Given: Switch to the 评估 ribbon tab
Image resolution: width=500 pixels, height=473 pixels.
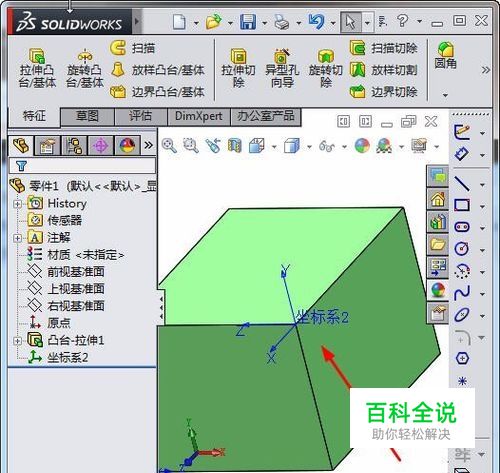Looking at the screenshot, I should pyautogui.click(x=140, y=116).
